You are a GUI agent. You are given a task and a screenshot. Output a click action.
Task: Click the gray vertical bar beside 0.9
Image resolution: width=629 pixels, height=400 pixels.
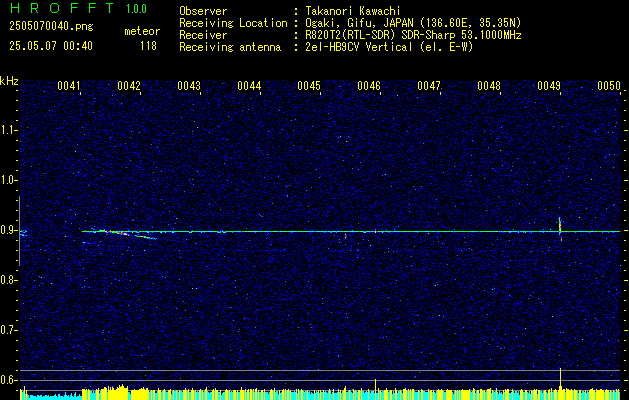pos(19,231)
